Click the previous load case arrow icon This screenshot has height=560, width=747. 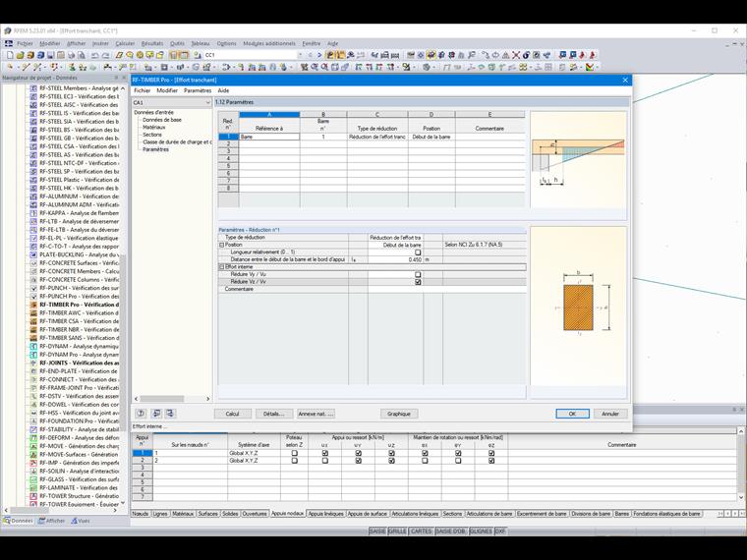tap(311, 55)
